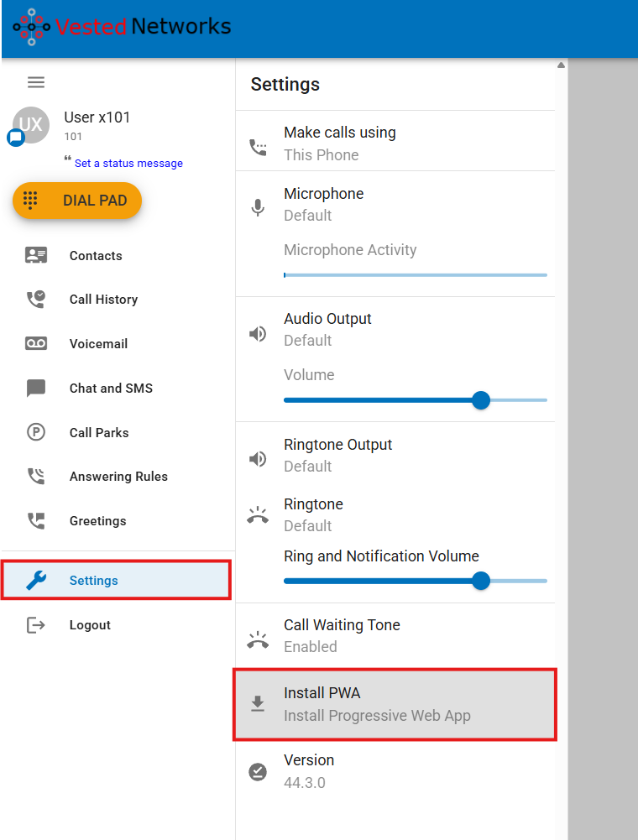This screenshot has height=840, width=638.
Task: Toggle the Call Waiting Tone setting
Action: (395, 635)
